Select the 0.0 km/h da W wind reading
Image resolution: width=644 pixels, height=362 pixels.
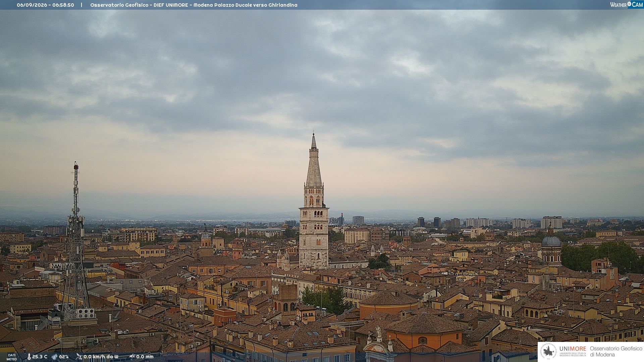(101, 357)
